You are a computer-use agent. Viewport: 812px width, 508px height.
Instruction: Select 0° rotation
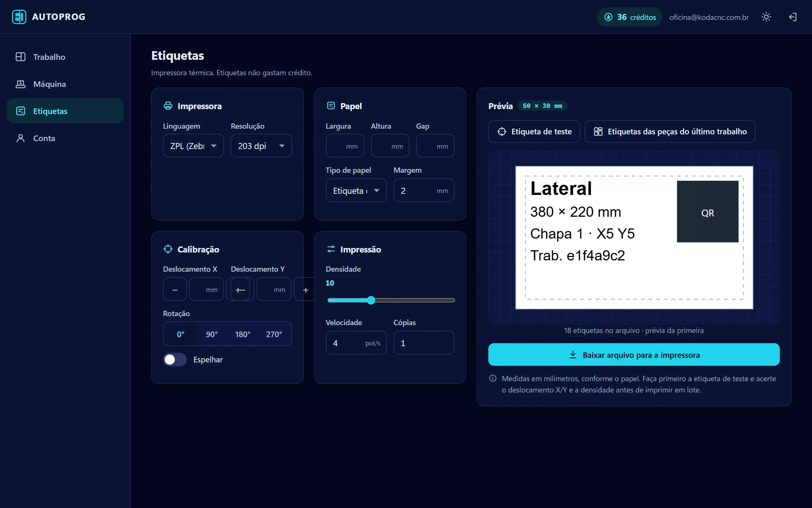pos(180,334)
